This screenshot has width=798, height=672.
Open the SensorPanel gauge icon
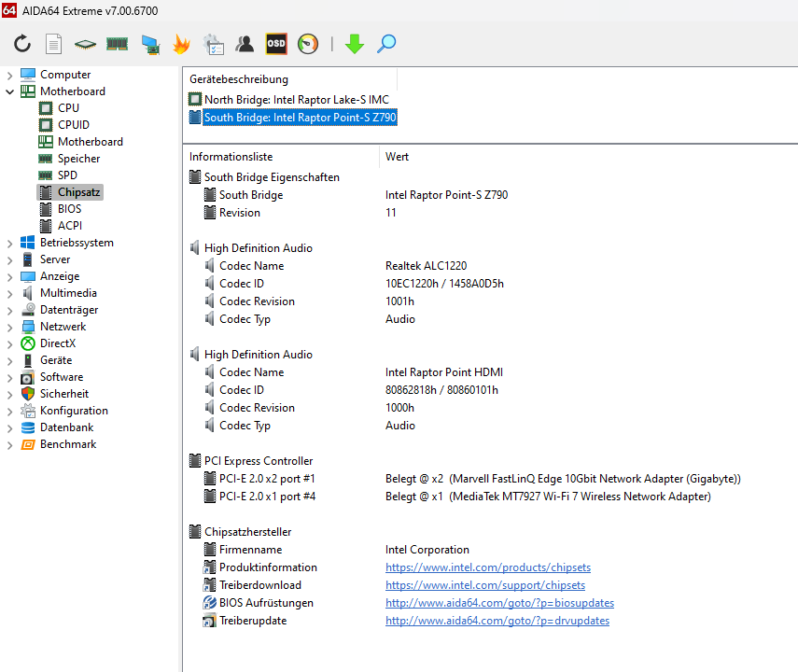pos(308,44)
